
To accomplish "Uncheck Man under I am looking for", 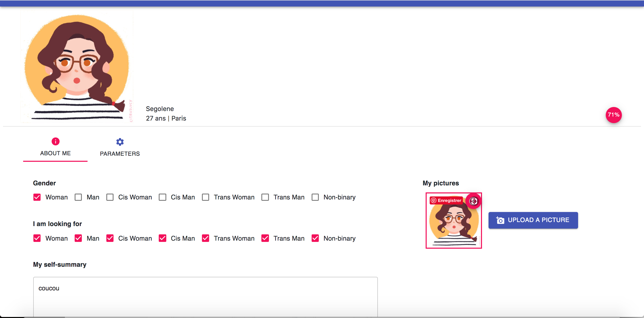I will pyautogui.click(x=78, y=238).
